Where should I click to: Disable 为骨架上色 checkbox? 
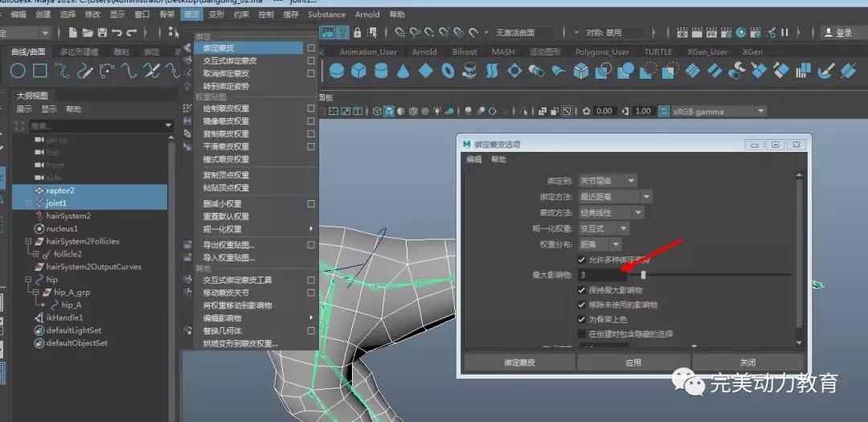point(582,319)
